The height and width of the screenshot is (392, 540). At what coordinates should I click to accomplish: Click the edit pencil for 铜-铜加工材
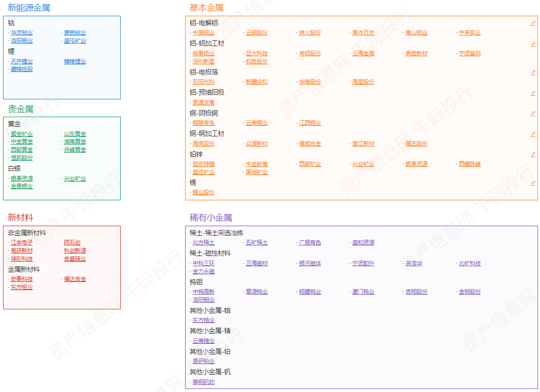(533, 134)
